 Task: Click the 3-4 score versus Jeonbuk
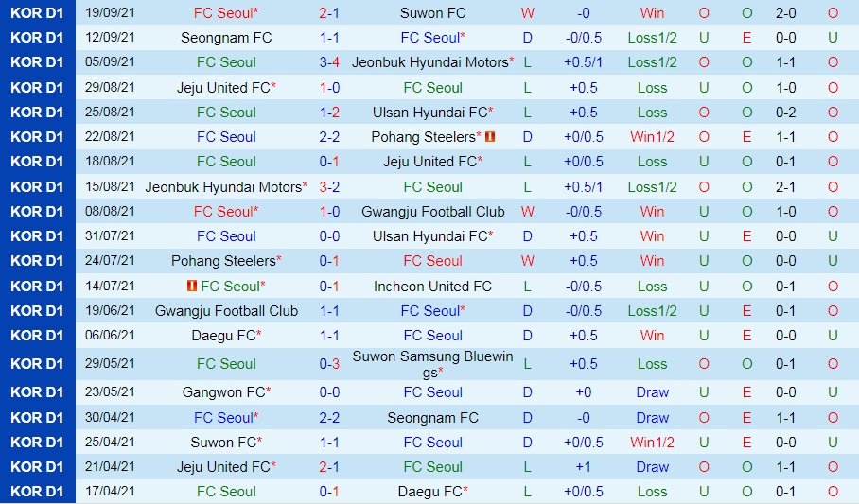coord(329,62)
